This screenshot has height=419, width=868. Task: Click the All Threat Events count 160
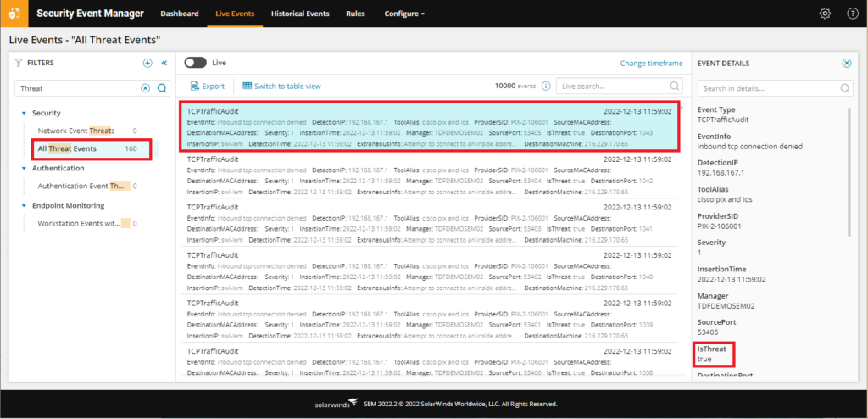click(131, 148)
